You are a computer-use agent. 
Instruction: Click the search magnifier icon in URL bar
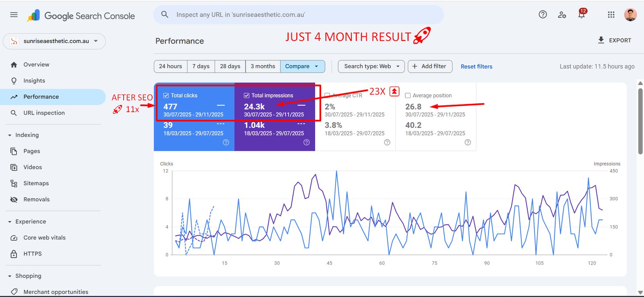165,15
